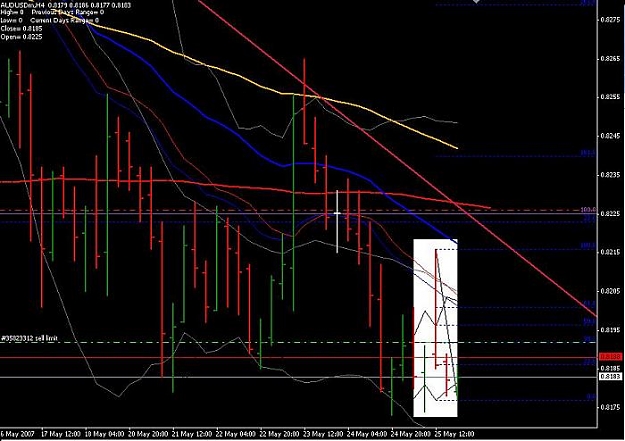The width and height of the screenshot is (625, 441).
Task: Click the 0.8245 price axis label
Action: pyautogui.click(x=610, y=136)
